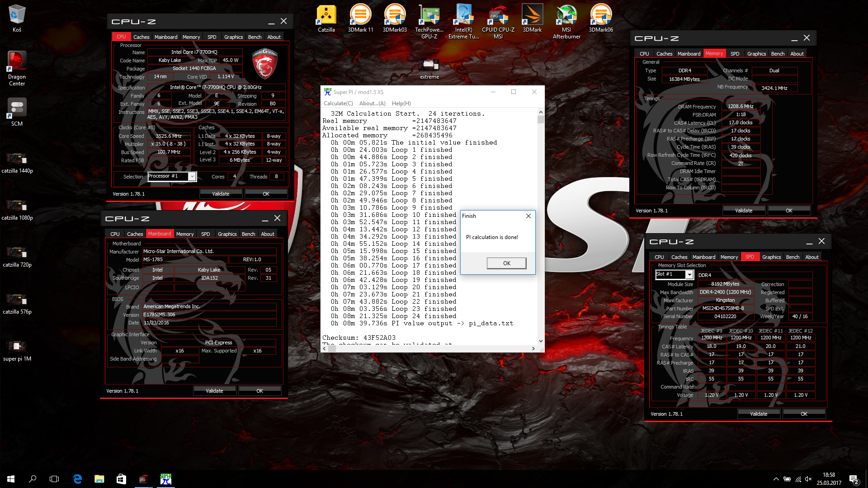Viewport: 868px width, 488px height.
Task: Open Memory tab in top-left CPU-Z window
Action: 191,37
